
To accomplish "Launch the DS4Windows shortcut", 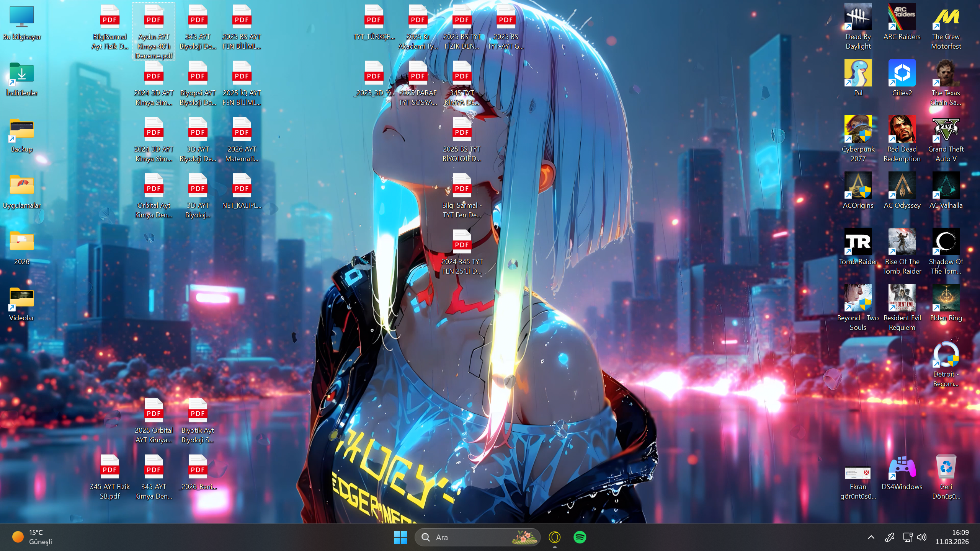I will pyautogui.click(x=902, y=472).
